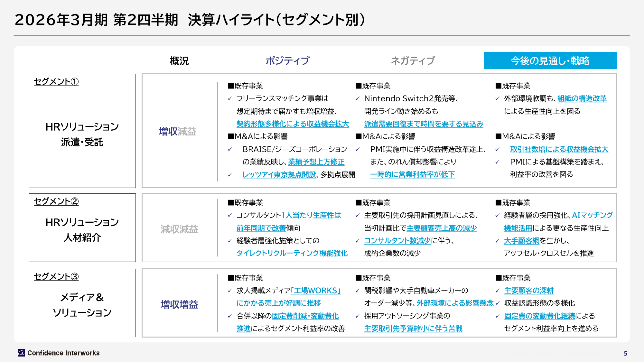The height and width of the screenshot is (362, 644).
Task: Click the 大手顧客網 link
Action: click(521, 241)
